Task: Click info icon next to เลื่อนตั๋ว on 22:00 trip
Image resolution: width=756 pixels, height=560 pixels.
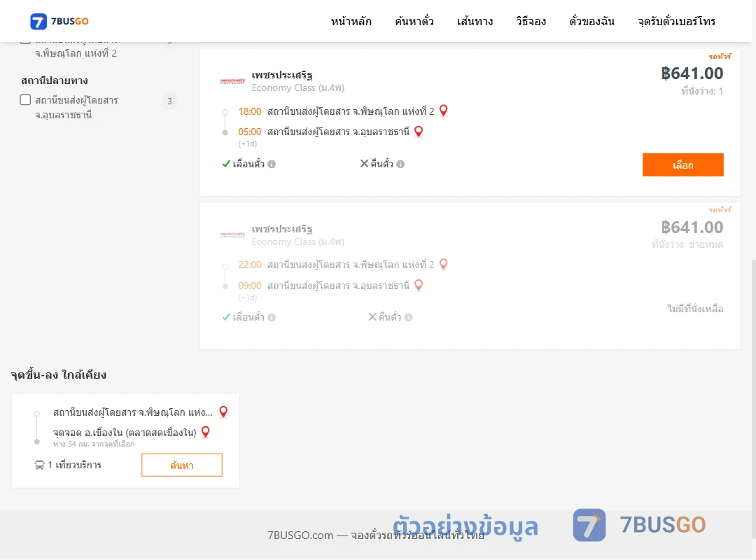Action: tap(272, 317)
